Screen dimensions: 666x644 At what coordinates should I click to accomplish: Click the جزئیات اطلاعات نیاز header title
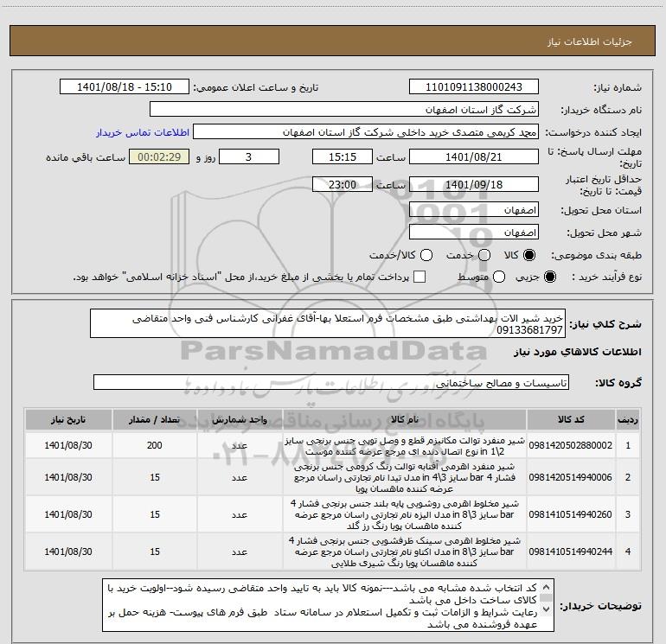point(590,41)
